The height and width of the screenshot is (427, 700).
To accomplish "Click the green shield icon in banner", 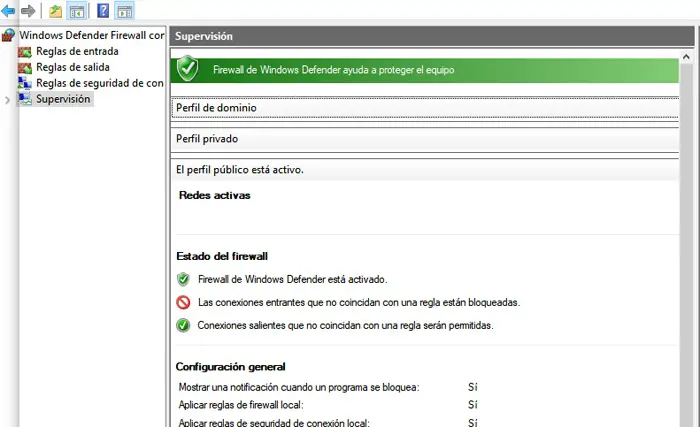I will (x=187, y=69).
